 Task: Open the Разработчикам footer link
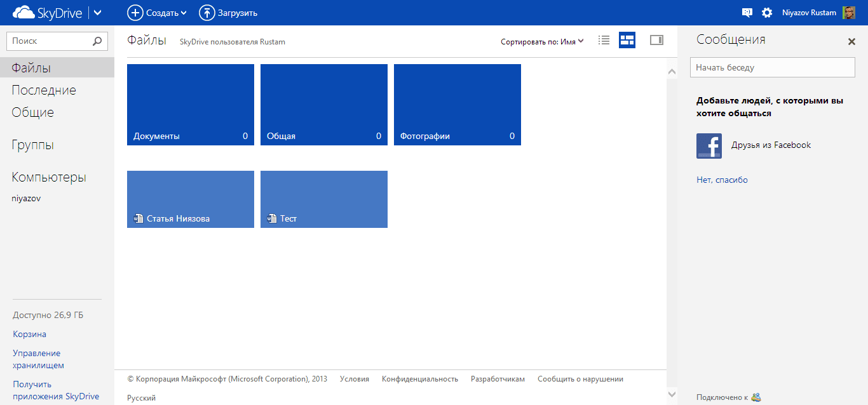(x=498, y=379)
